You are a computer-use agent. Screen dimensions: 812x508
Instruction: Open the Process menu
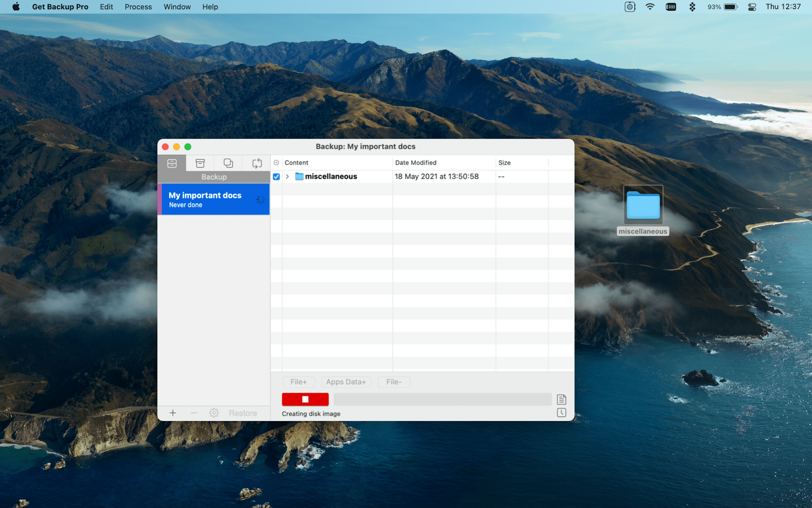click(138, 7)
